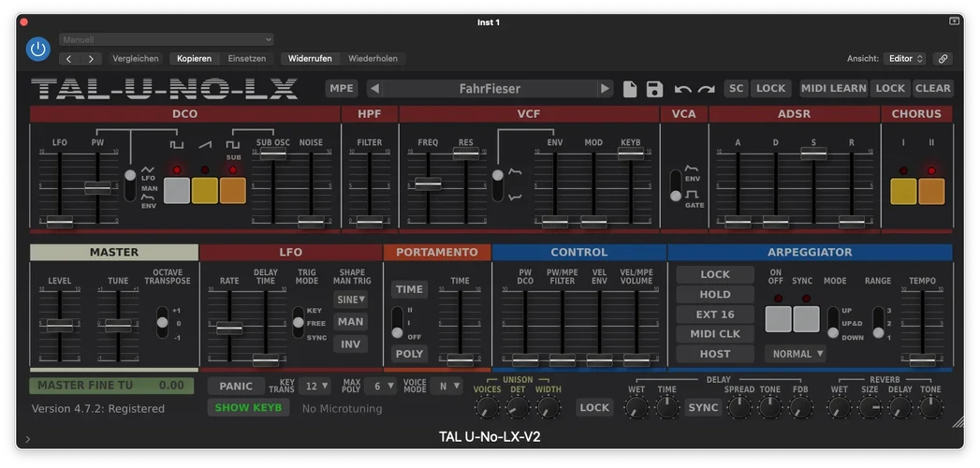
Task: Click the VCF FREQ slider handle
Action: (x=428, y=183)
